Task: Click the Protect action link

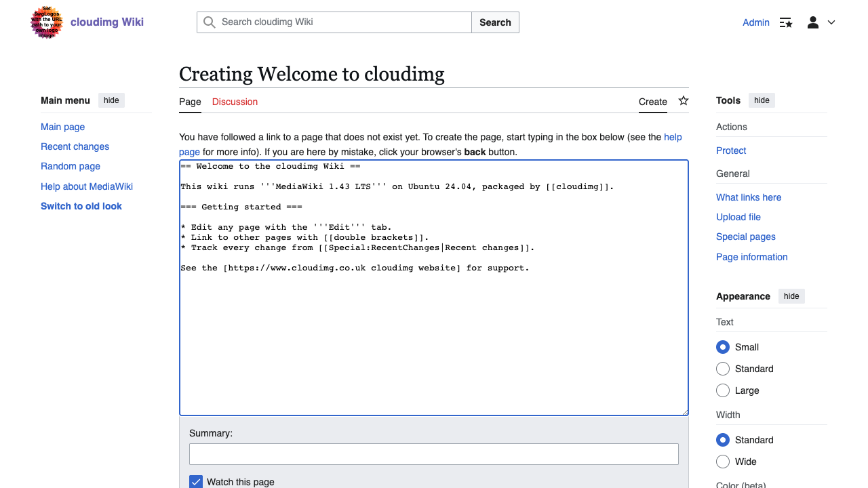Action: point(731,150)
